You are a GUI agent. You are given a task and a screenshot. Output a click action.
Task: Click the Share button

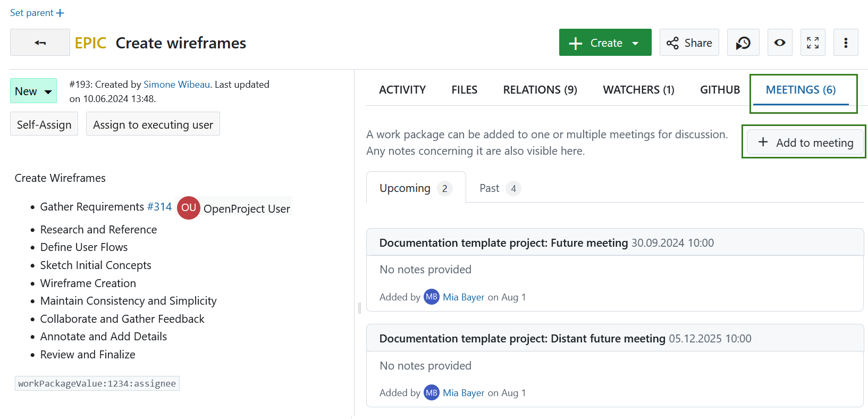pos(689,43)
